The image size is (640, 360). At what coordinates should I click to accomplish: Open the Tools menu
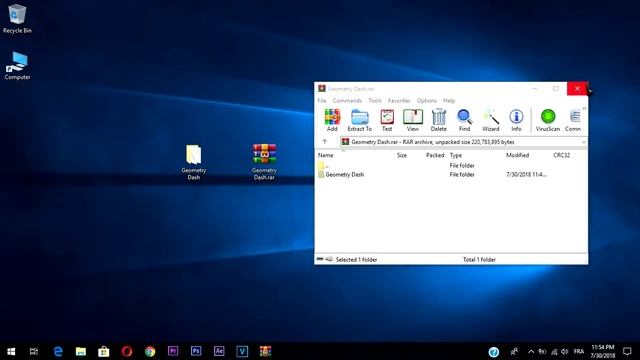point(375,100)
